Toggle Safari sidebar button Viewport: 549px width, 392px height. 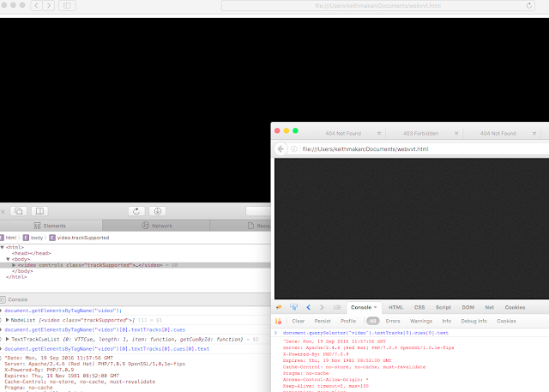point(67,6)
